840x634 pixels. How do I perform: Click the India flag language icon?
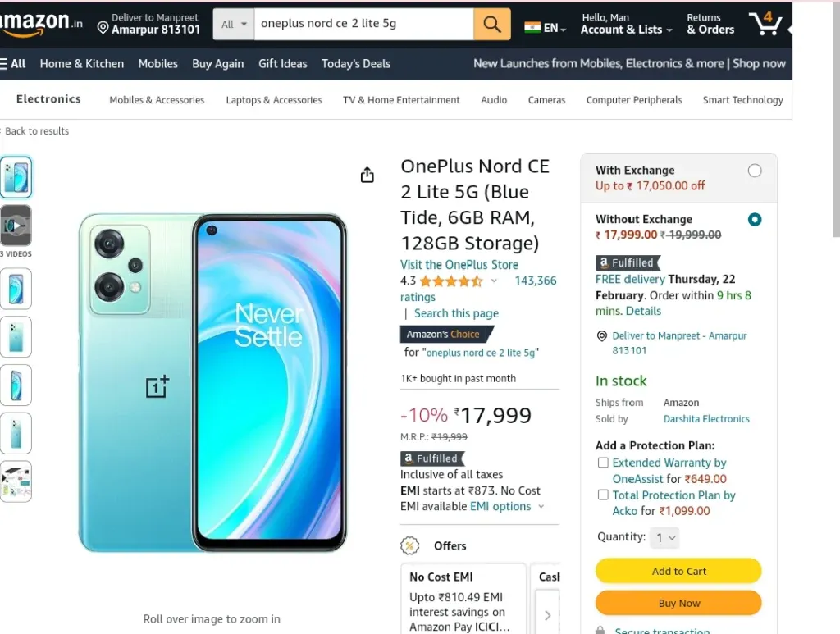[x=532, y=27]
